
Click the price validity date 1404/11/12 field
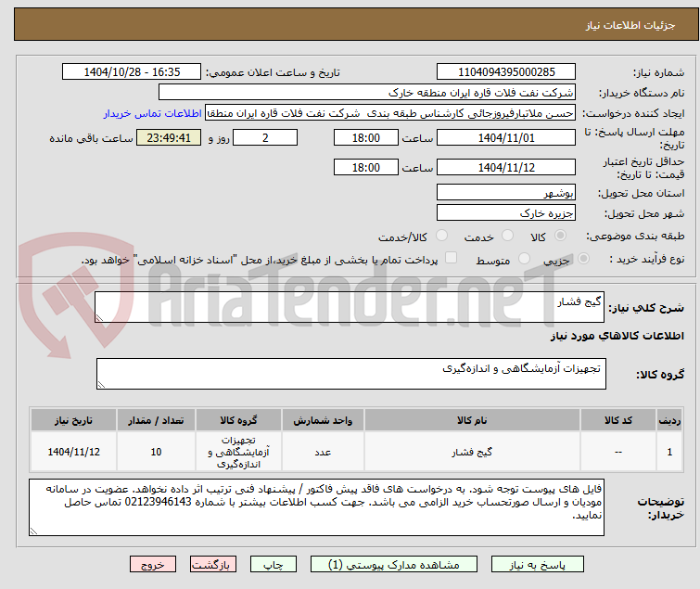pyautogui.click(x=506, y=167)
